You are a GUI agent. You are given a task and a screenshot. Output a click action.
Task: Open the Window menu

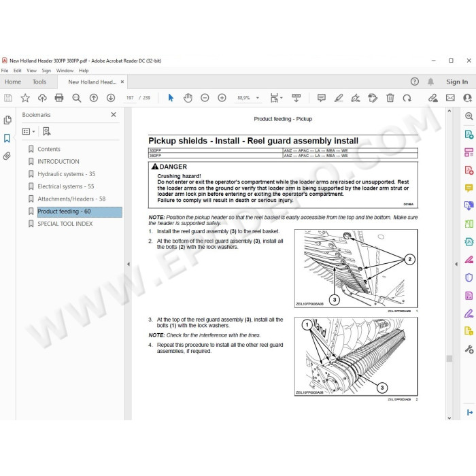[65, 71]
